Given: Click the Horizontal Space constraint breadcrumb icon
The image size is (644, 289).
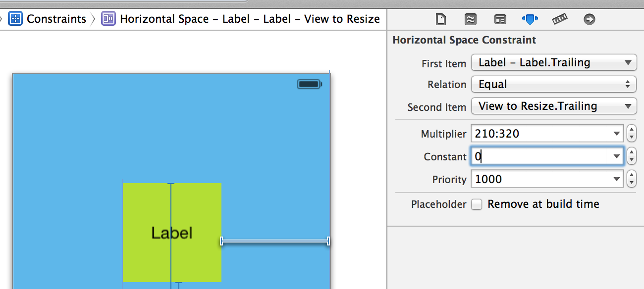Looking at the screenshot, I should point(108,19).
